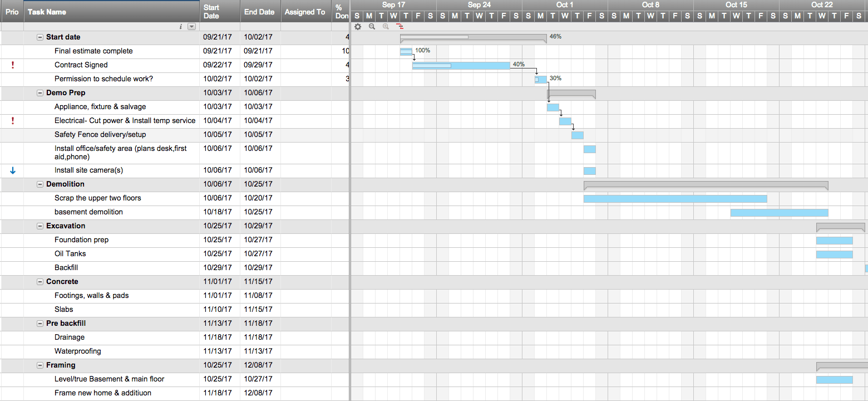Screen dimensions: 868x401
Task: Collapse the Start date group
Action: (40, 37)
